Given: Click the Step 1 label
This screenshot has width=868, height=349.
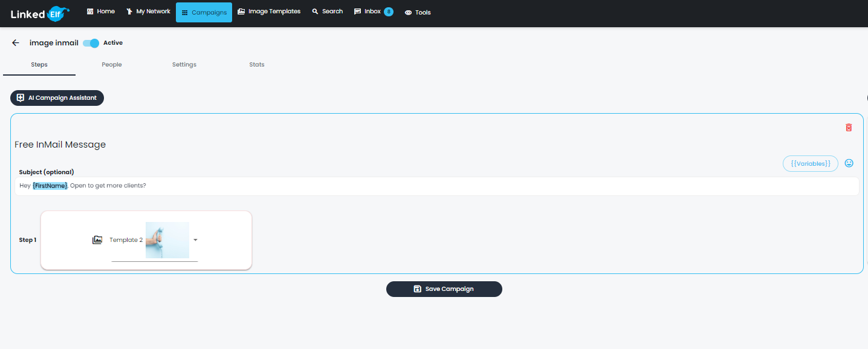Looking at the screenshot, I should pos(28,240).
